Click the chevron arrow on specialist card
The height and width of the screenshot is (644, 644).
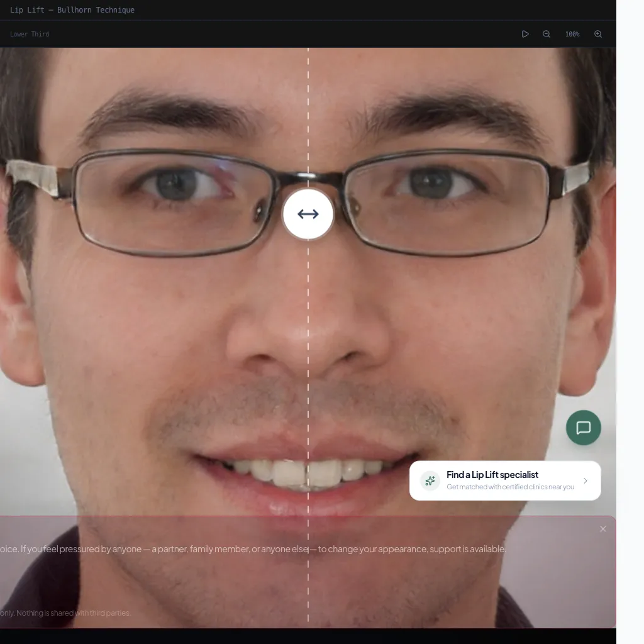(x=586, y=481)
